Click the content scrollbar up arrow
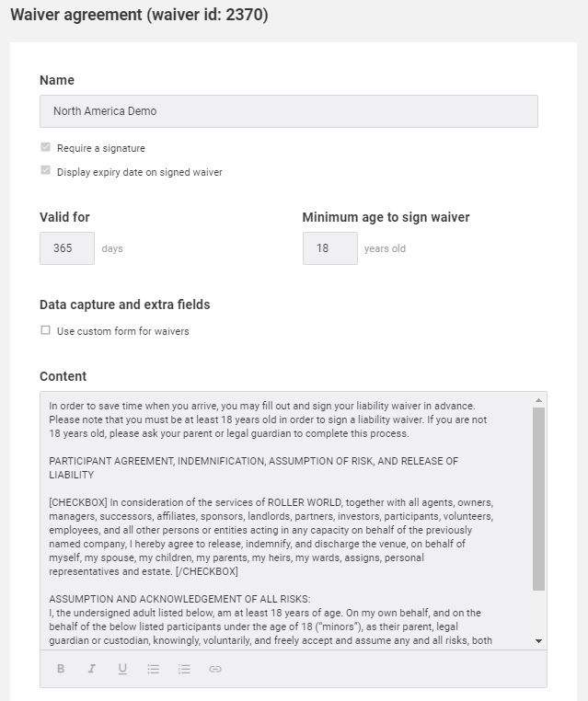This screenshot has width=588, height=701. click(539, 400)
